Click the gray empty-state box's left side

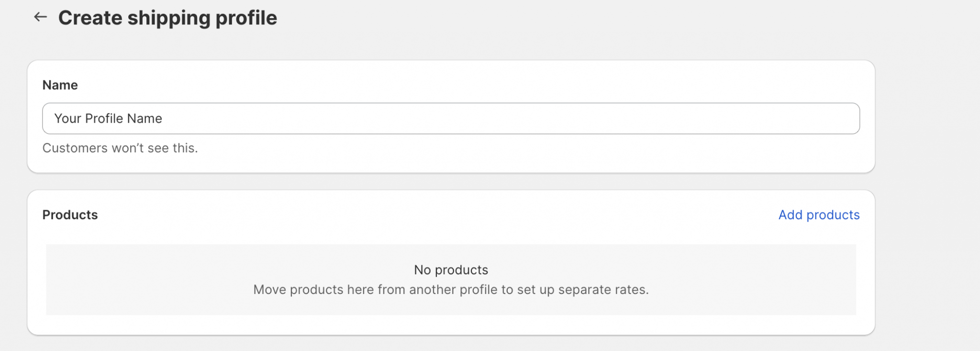[120, 280]
